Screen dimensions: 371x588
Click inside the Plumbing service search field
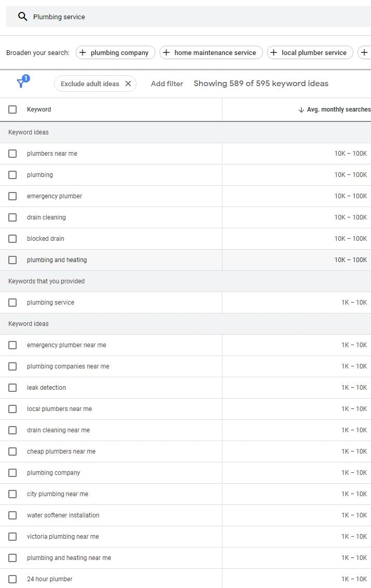pyautogui.click(x=58, y=16)
